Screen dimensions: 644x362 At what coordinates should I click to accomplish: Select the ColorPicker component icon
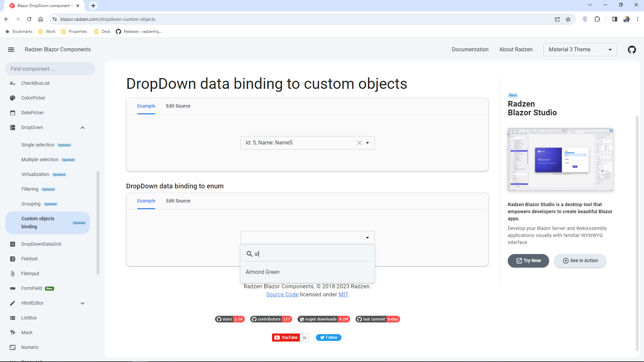coord(12,98)
